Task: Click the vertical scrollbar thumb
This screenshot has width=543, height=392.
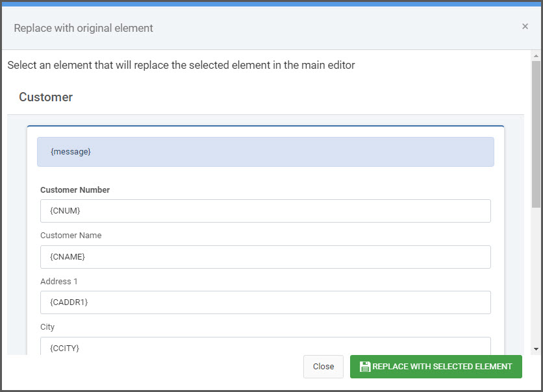Action: 536,134
